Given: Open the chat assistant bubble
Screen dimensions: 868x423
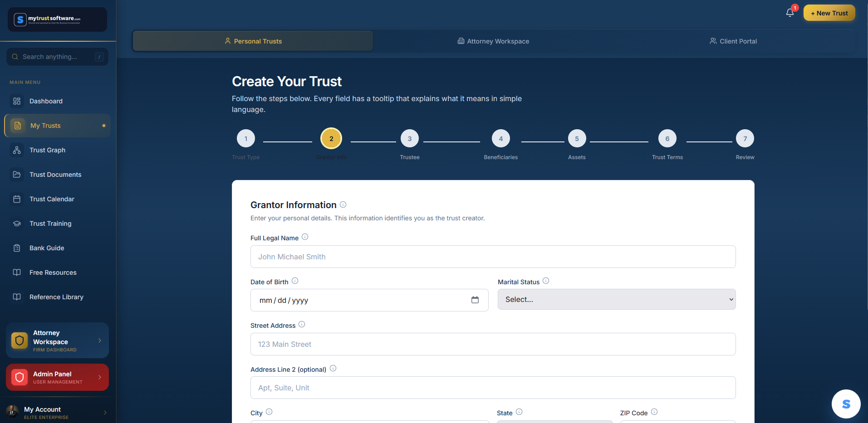Looking at the screenshot, I should pyautogui.click(x=846, y=404).
